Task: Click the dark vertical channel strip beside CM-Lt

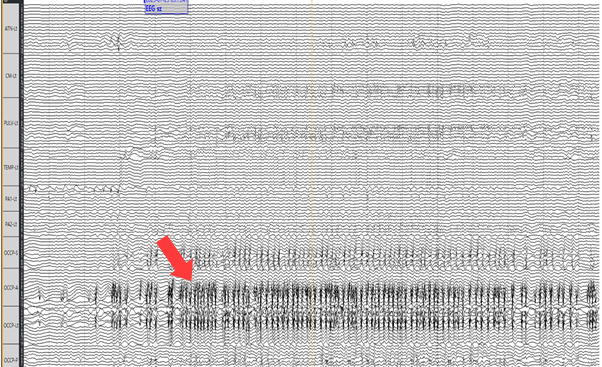Action: tap(22, 76)
